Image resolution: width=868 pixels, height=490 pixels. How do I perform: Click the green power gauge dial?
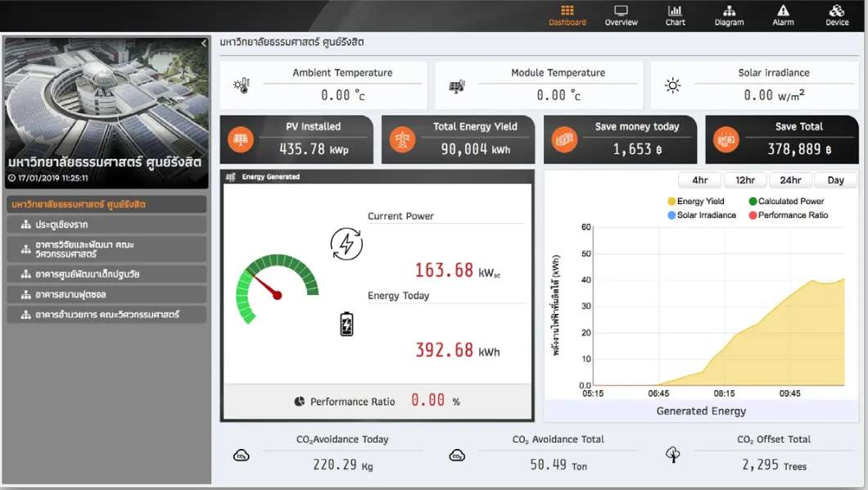pos(278,288)
